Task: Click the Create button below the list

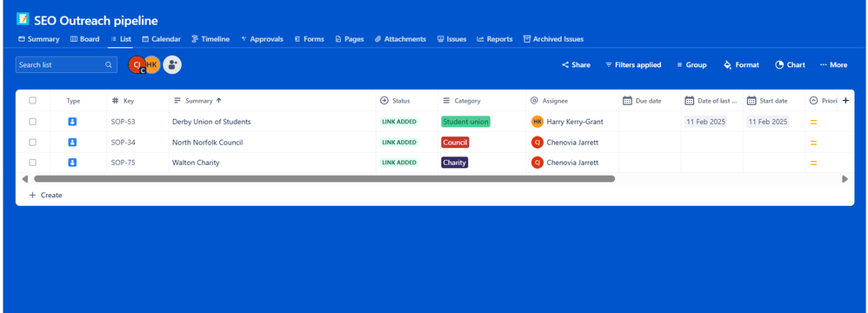Action: [45, 196]
